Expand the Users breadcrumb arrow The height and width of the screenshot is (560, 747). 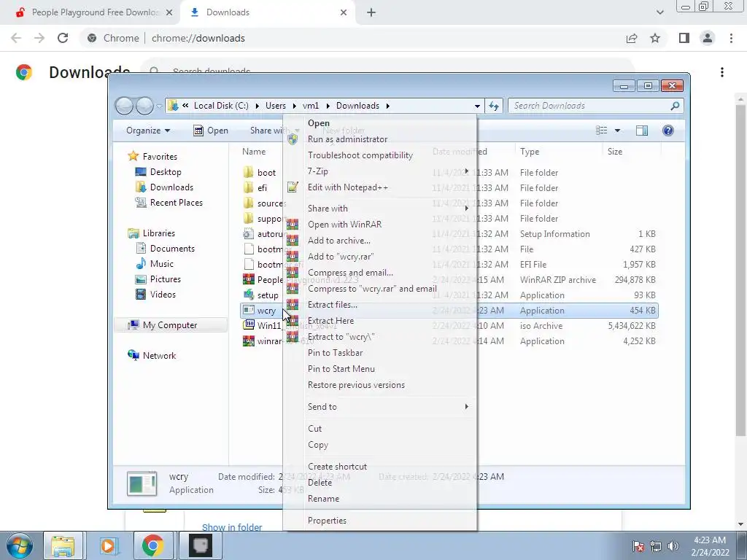tap(295, 106)
